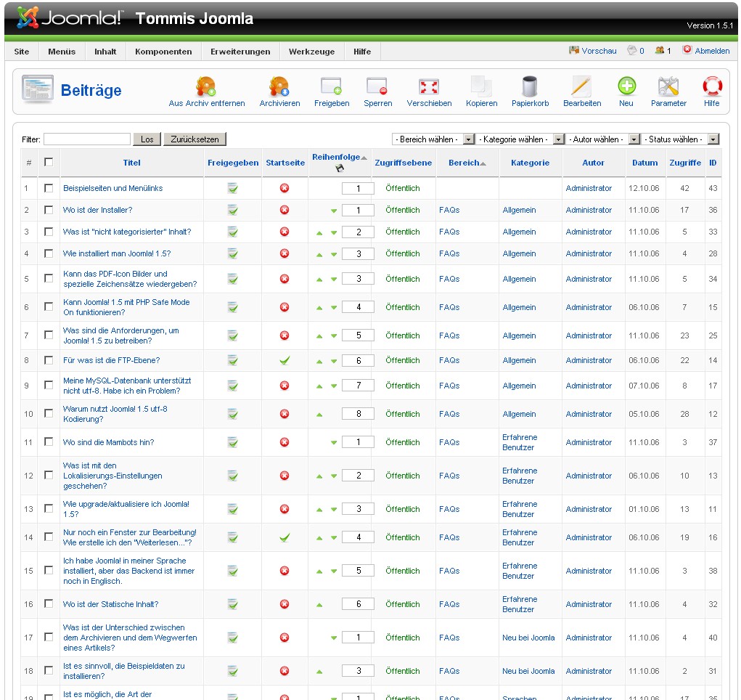The height and width of the screenshot is (700, 741).
Task: Click the save order disk icon
Action: tap(340, 168)
